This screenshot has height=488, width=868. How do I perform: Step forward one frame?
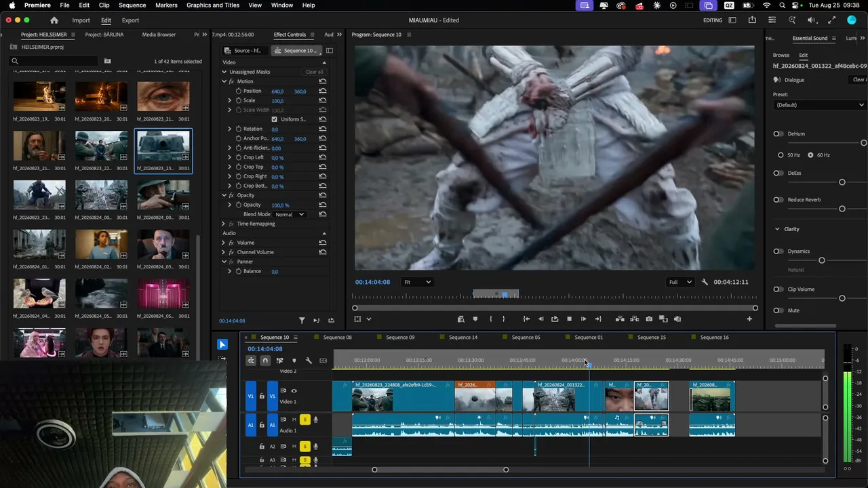tap(583, 319)
